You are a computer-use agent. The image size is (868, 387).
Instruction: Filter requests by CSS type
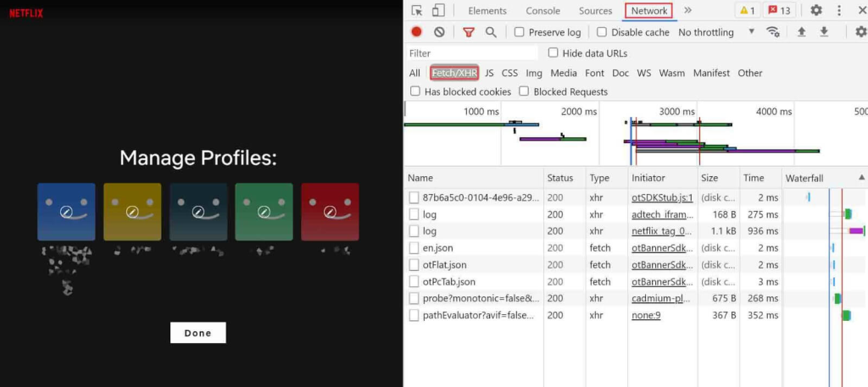click(509, 73)
